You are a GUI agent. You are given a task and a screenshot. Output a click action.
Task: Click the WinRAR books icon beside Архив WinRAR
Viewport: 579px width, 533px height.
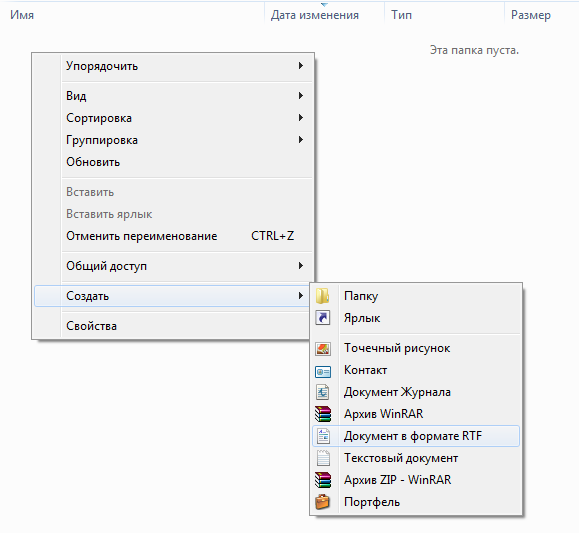tap(323, 414)
